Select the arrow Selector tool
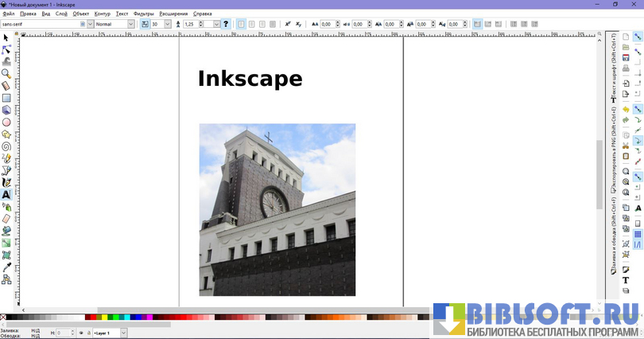This screenshot has width=644, height=339. [x=6, y=37]
